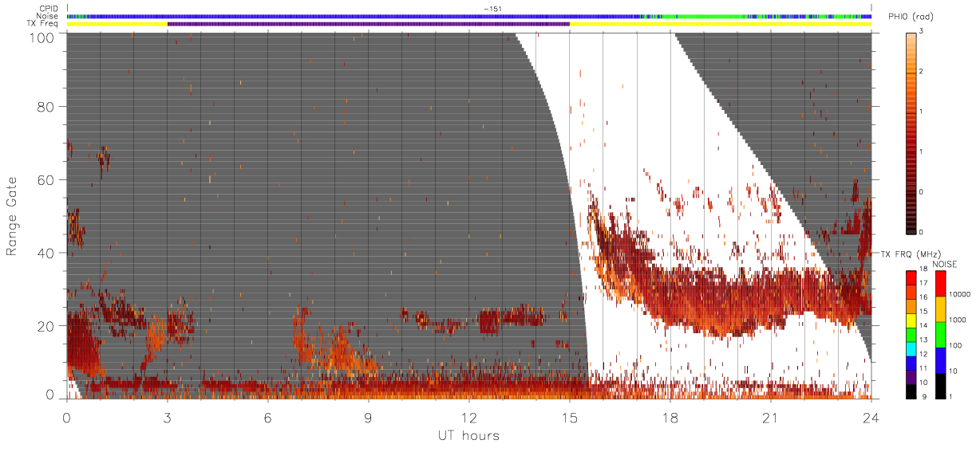Select the purple swatch in the TX FRQ legend
980x452 pixels.
pos(911,378)
